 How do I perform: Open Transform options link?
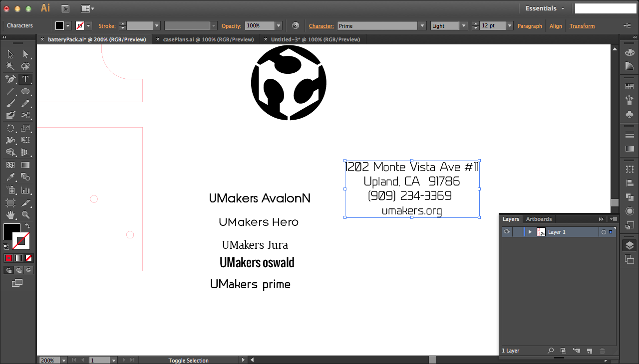coord(582,26)
